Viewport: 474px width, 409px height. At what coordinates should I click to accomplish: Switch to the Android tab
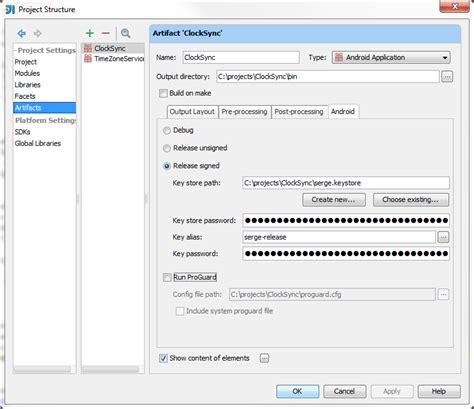click(x=343, y=111)
